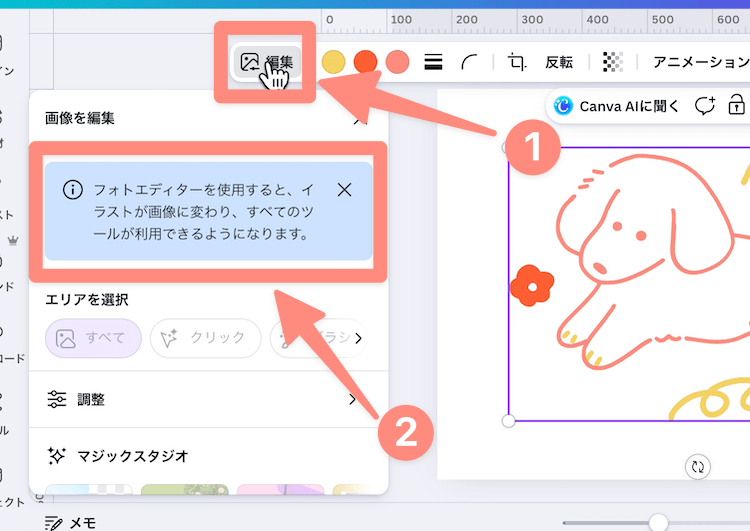Click the add comment icon
750x531 pixels.
pos(705,106)
